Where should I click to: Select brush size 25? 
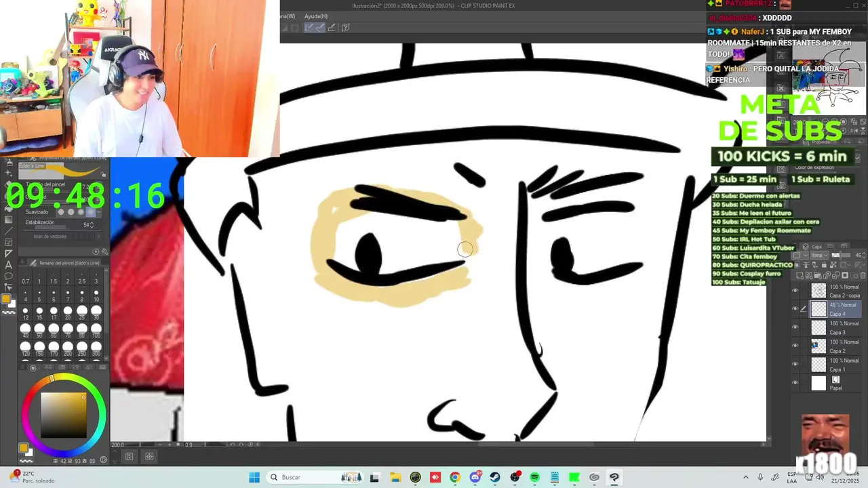point(82,313)
